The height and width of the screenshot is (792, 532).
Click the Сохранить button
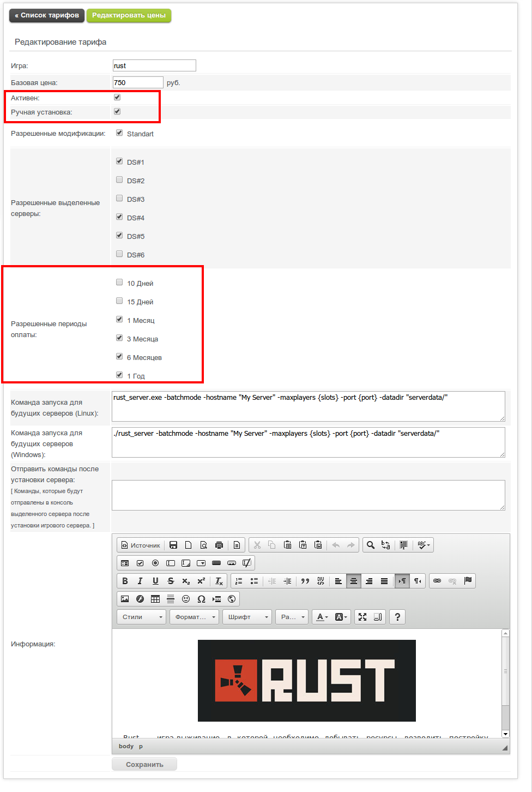144,764
